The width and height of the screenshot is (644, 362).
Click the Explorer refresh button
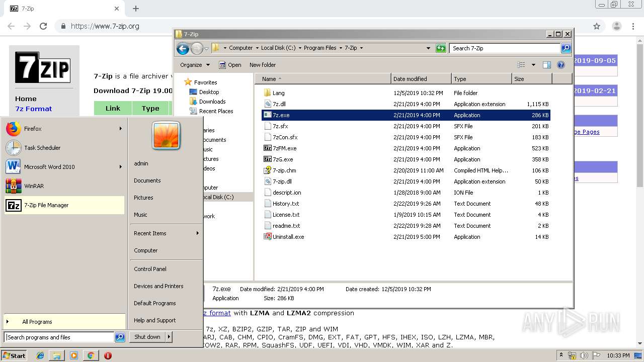pos(441,48)
